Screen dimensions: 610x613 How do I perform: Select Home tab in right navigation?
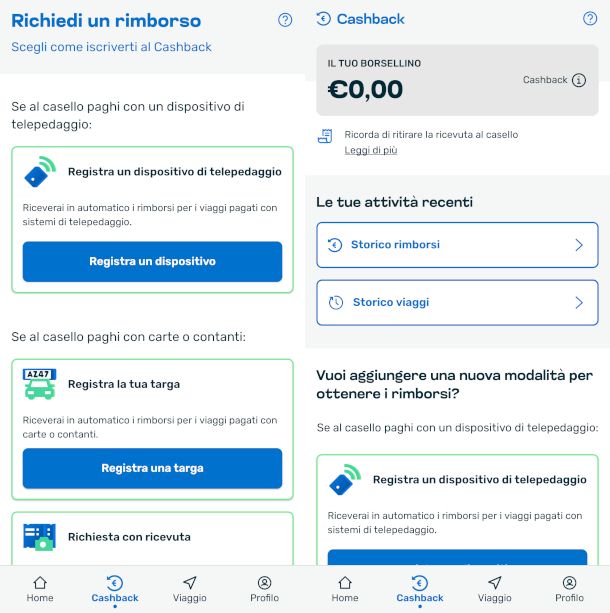(x=345, y=589)
